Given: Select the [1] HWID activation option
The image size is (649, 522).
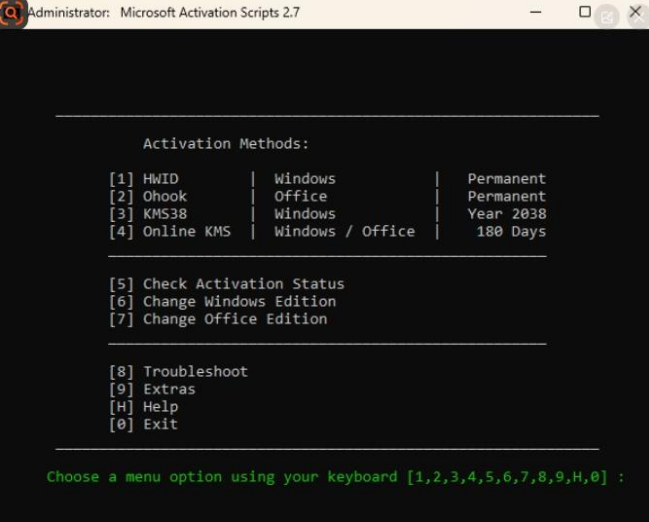Looking at the screenshot, I should tap(144, 179).
